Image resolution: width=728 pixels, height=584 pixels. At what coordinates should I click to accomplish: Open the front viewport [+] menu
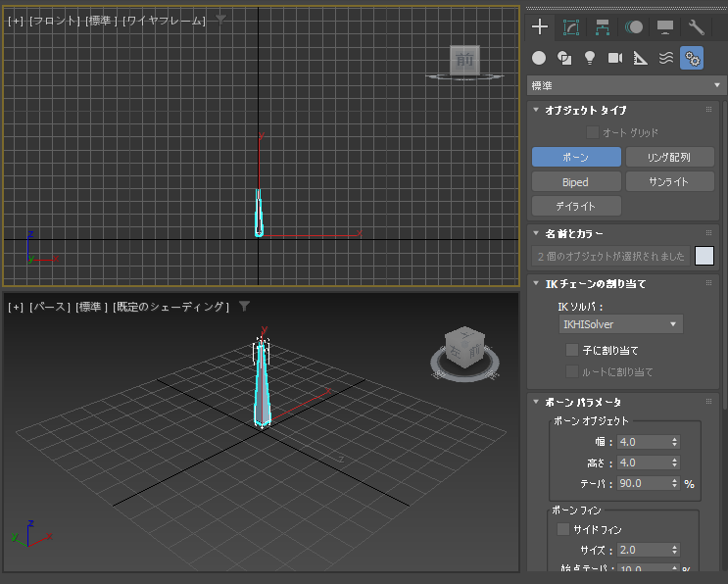tap(16, 21)
